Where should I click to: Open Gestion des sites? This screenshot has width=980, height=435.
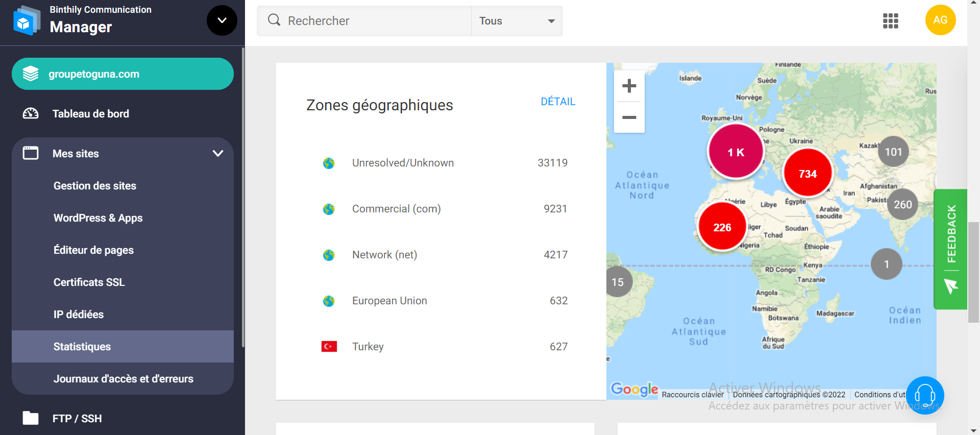pyautogui.click(x=95, y=186)
